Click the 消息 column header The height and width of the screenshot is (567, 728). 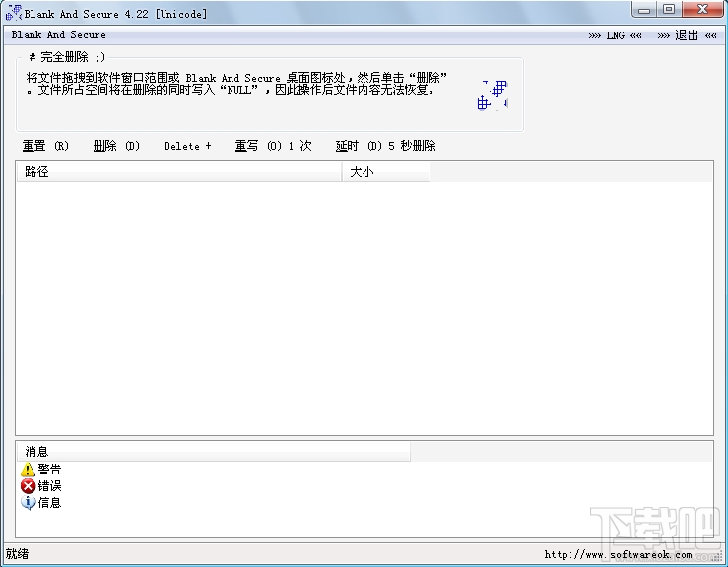point(213,451)
